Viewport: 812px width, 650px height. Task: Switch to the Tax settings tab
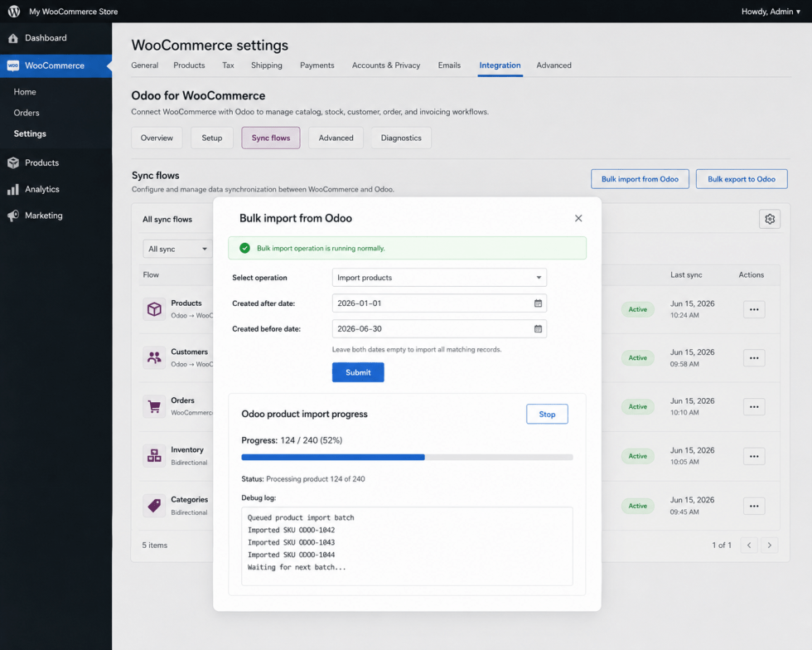click(x=228, y=65)
